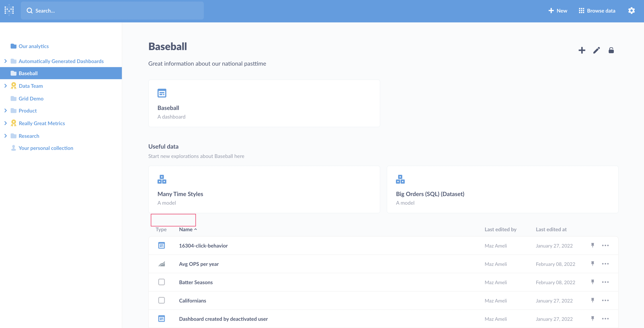Click the + New button
Screen dimensions: 644x328
558,10
